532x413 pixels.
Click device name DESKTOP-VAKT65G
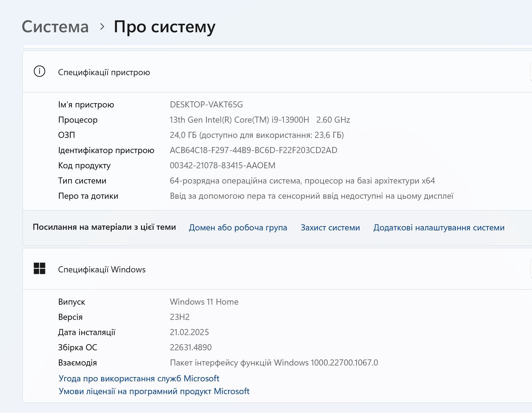pos(206,105)
